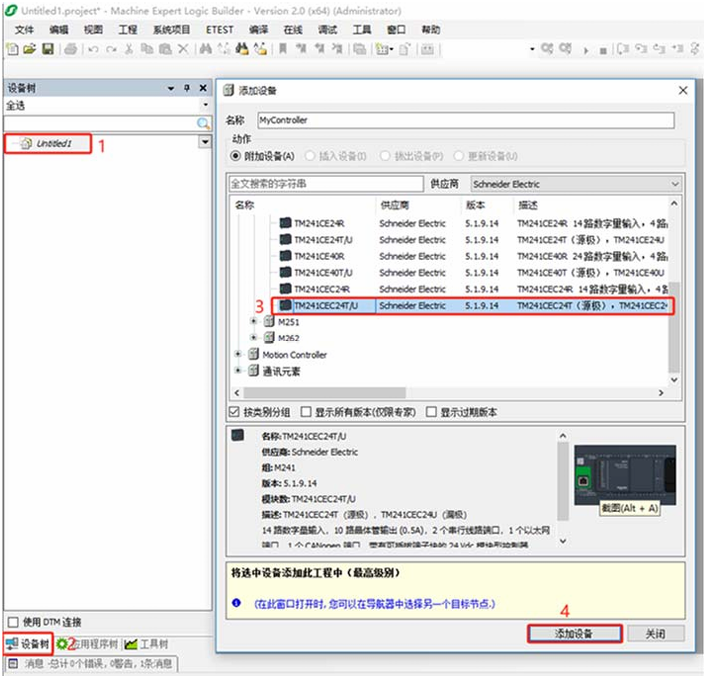Expand the M262 tree node
Image resolution: width=704 pixels, height=676 pixels.
(252, 338)
